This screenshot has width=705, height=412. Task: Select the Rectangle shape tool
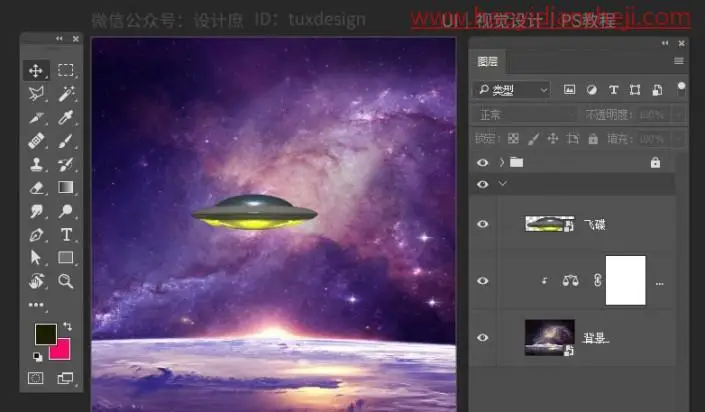click(66, 257)
